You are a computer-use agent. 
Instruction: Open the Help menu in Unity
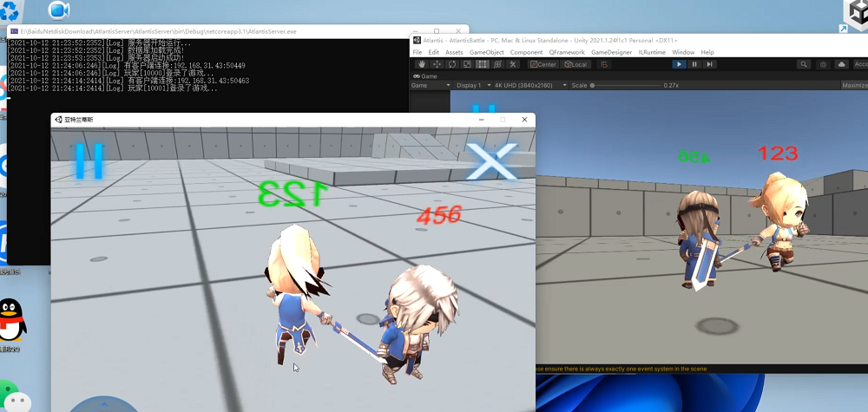[x=707, y=52]
